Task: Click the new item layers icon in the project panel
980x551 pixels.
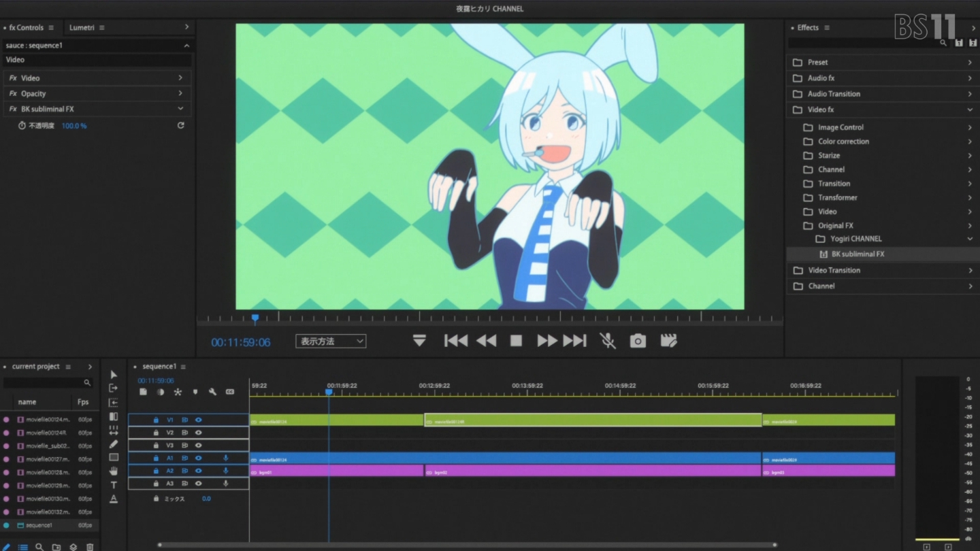Action: 73,547
